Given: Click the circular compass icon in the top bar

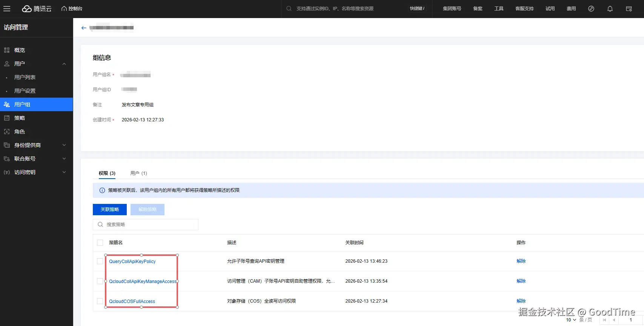Looking at the screenshot, I should coord(591,9).
